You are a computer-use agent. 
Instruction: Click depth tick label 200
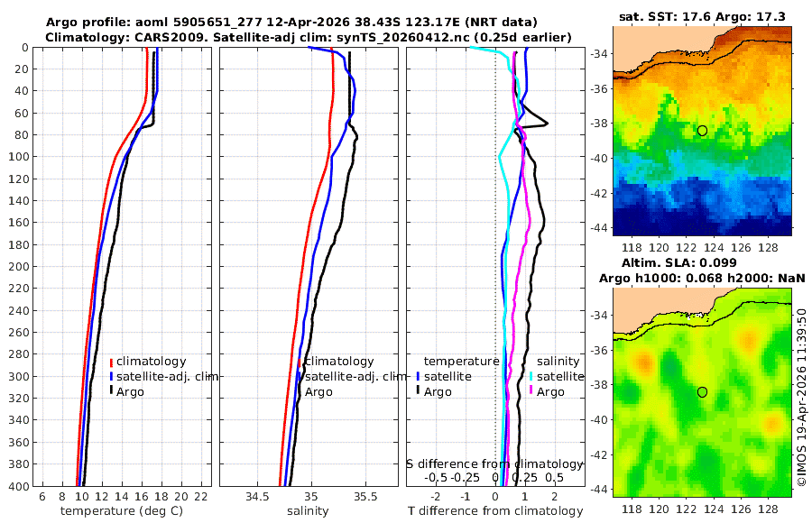(x=19, y=266)
